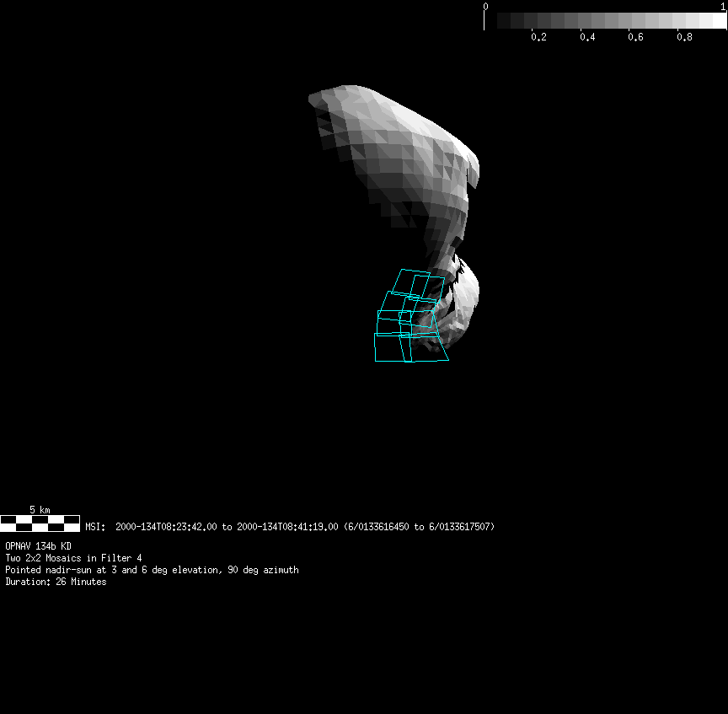Click the checkered 5 km scale bar
Viewport: 728px width, 714px height.
tap(40, 523)
